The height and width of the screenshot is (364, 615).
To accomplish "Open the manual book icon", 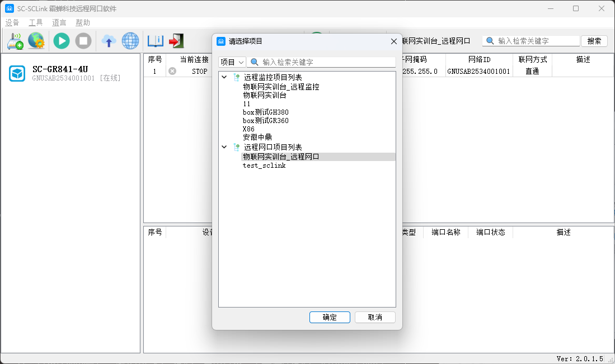I will (x=155, y=41).
